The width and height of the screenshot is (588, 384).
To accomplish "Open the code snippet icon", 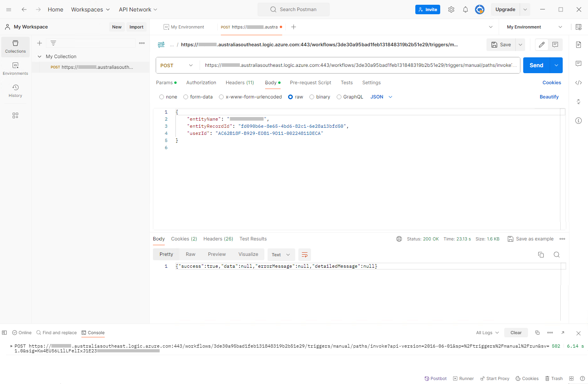I will pos(579,83).
